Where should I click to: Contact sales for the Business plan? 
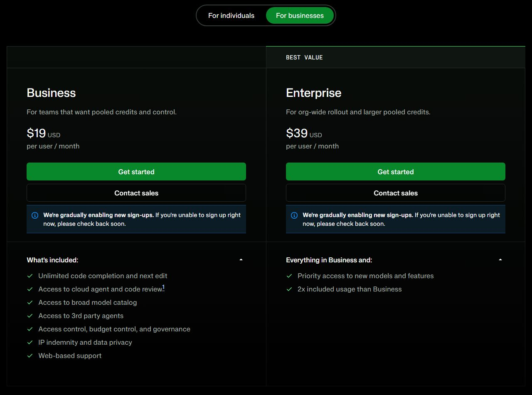click(x=136, y=193)
